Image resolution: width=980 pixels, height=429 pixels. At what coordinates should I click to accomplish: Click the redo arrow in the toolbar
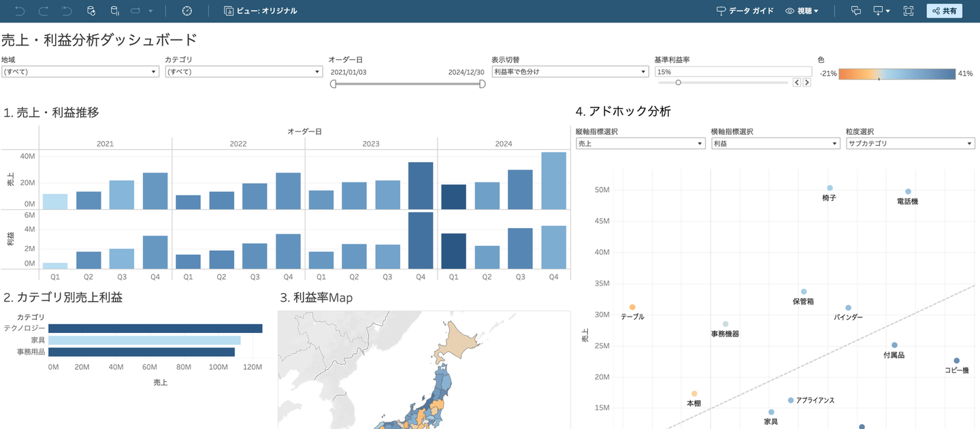(43, 11)
